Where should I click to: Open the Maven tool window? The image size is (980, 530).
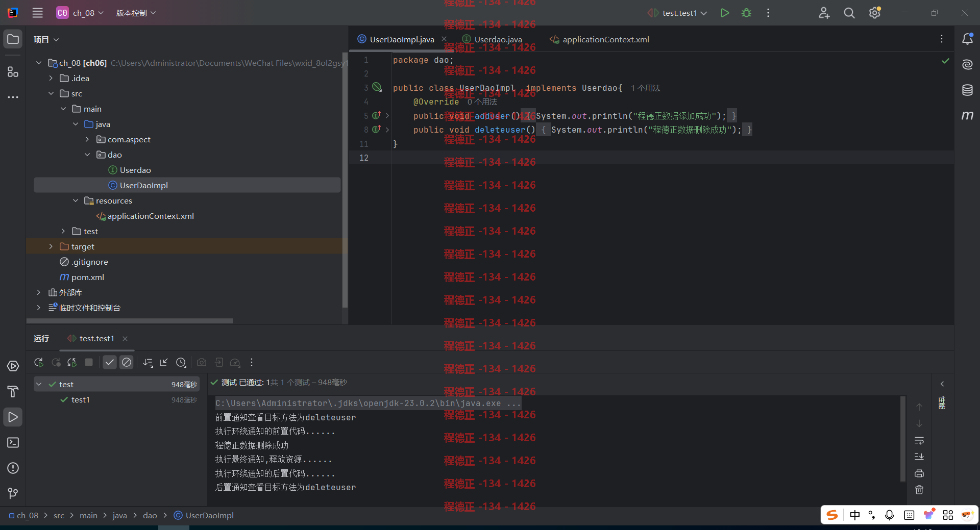coord(967,116)
